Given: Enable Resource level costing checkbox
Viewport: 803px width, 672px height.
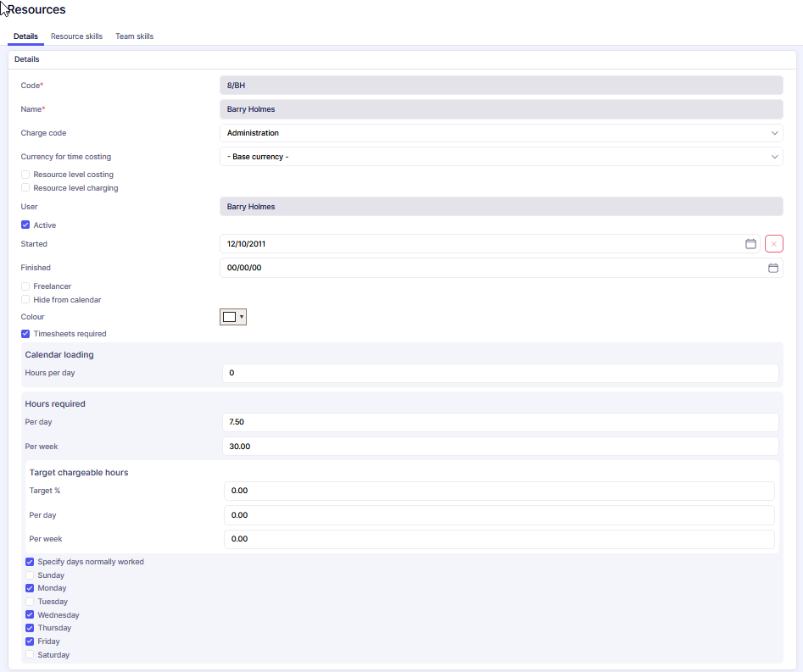Looking at the screenshot, I should pos(25,175).
